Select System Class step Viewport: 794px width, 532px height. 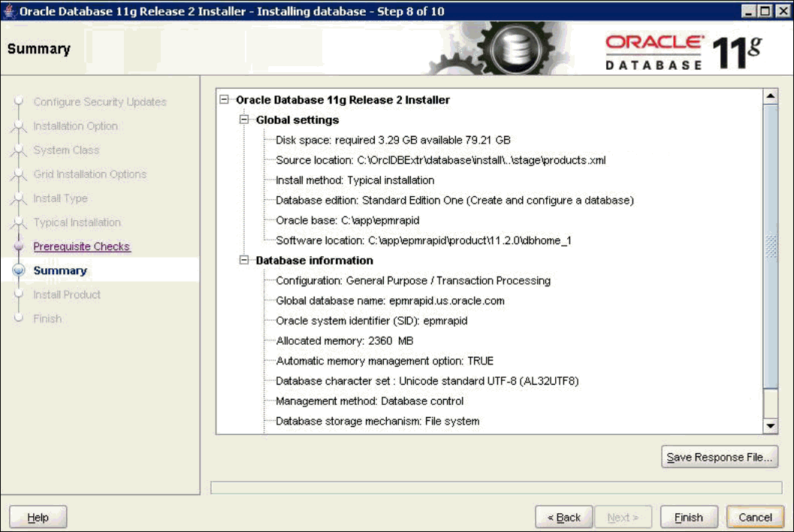[66, 150]
